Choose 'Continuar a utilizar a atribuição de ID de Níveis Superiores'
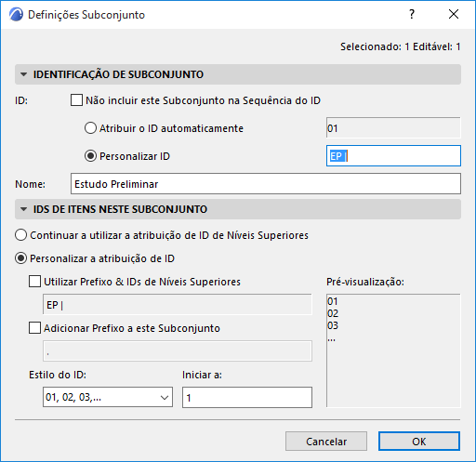The height and width of the screenshot is (462, 476). pos(20,235)
